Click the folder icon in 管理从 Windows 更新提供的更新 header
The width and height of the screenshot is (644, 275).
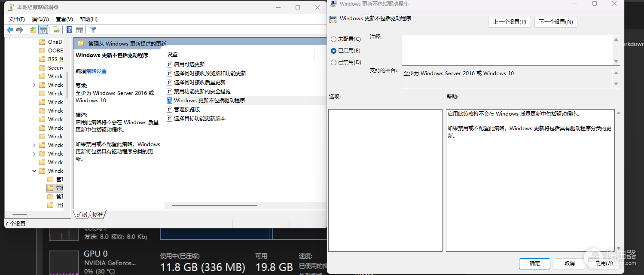click(x=81, y=43)
